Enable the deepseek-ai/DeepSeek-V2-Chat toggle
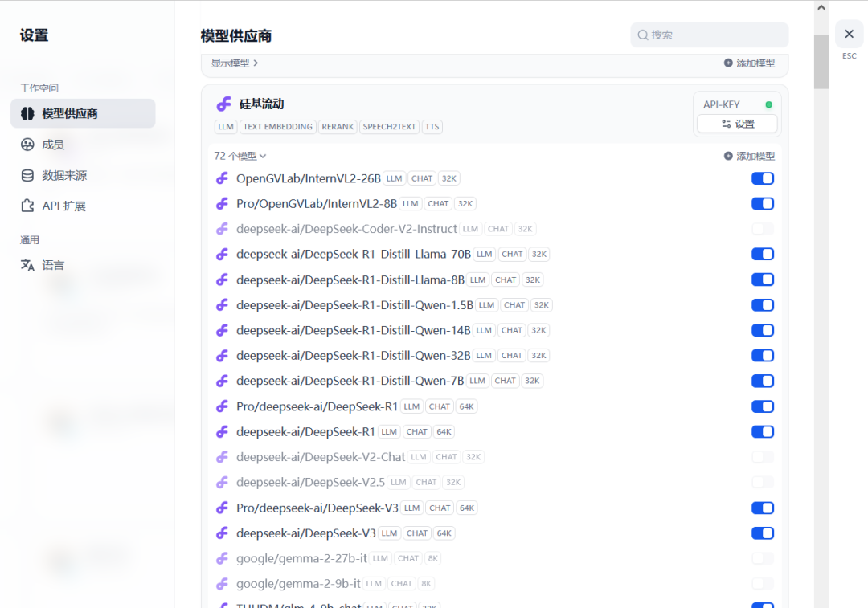This screenshot has height=608, width=868. (762, 457)
